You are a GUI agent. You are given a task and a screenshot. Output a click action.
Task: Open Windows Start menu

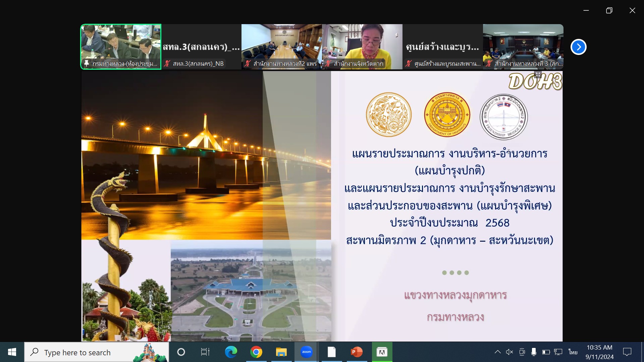coord(12,352)
